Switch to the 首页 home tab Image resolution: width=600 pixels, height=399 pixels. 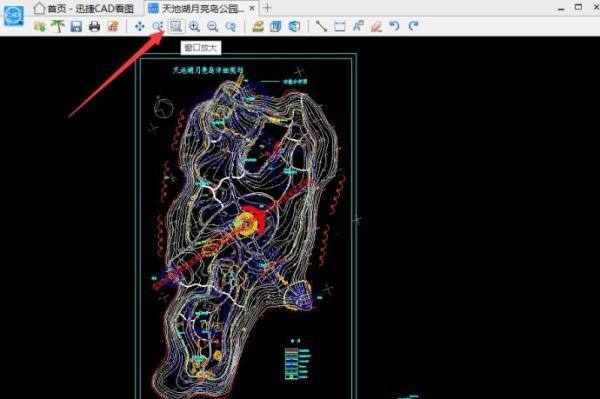83,8
